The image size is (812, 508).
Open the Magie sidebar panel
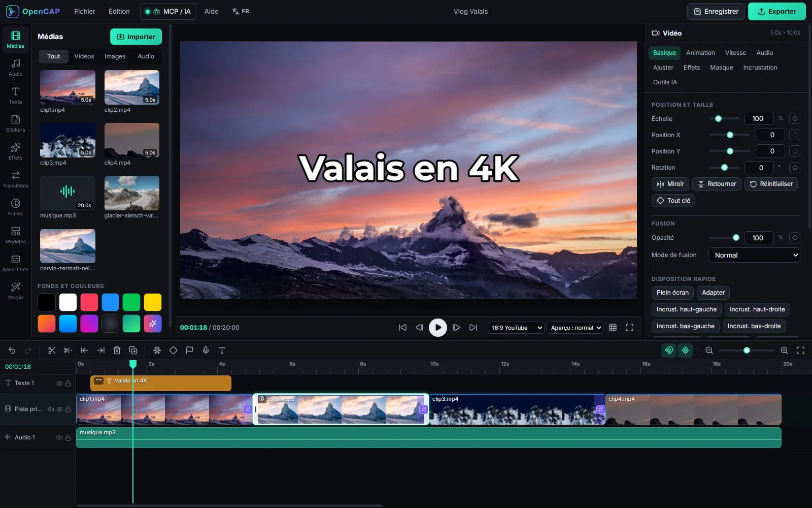click(x=16, y=291)
